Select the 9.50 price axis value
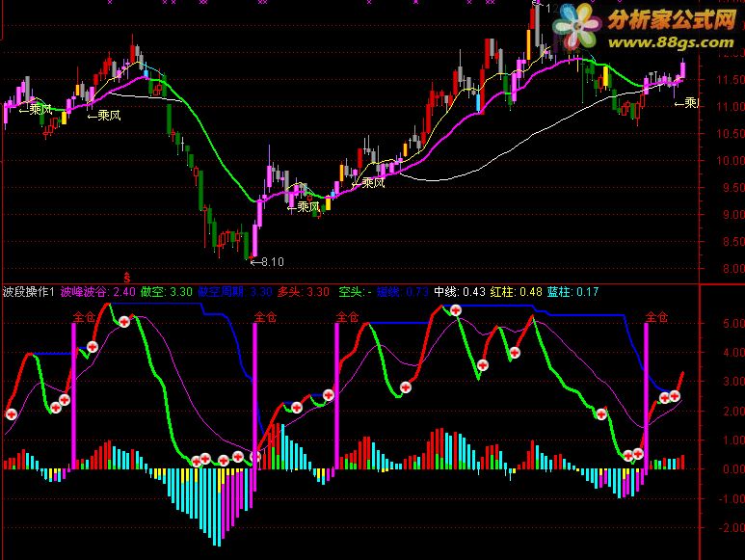The width and height of the screenshot is (745, 560). pyautogui.click(x=732, y=188)
